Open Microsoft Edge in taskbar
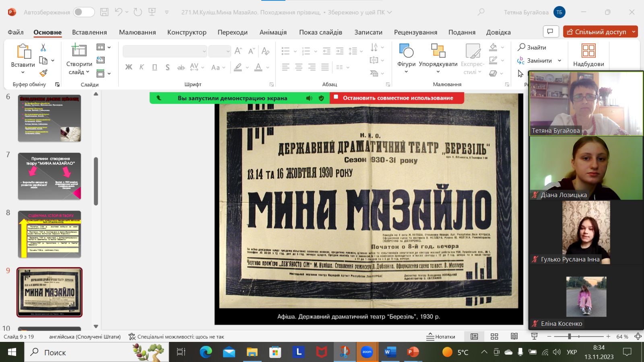The image size is (644, 362). 206,352
